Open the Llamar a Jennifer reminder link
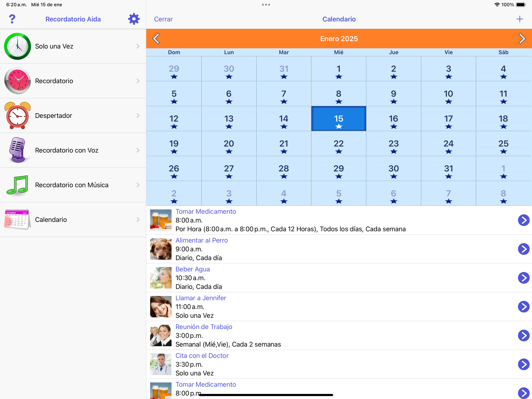The height and width of the screenshot is (399, 532). coord(201,298)
